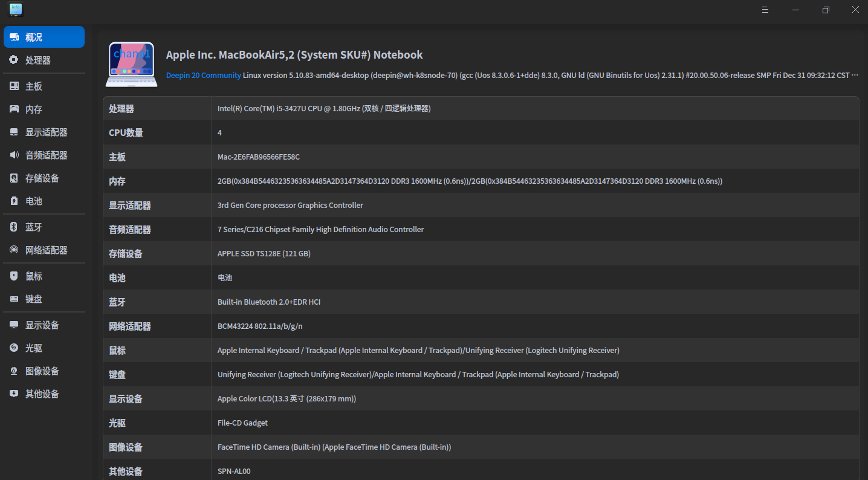
Task: Click the 蓝牙 Bluetooth icon in sidebar
Action: [15, 227]
